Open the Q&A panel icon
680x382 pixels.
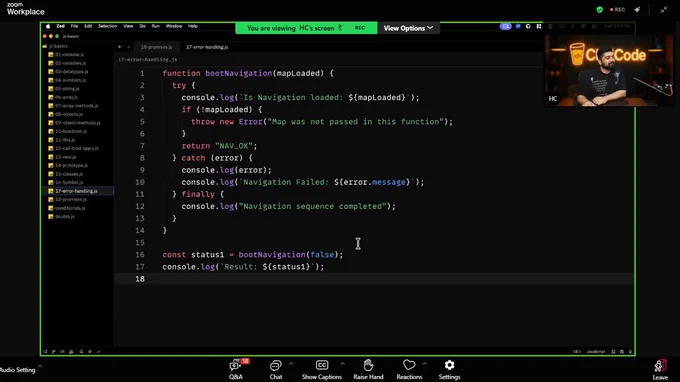click(x=235, y=366)
